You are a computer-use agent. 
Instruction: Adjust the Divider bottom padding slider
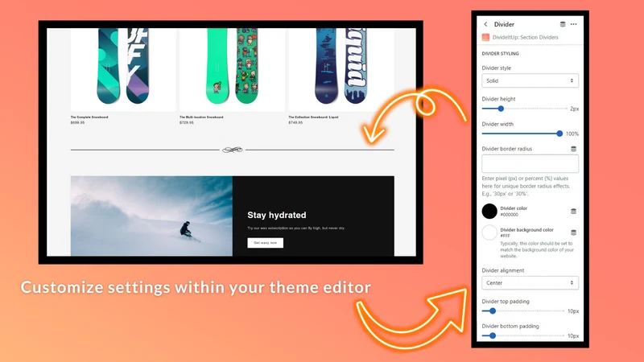[x=493, y=335]
